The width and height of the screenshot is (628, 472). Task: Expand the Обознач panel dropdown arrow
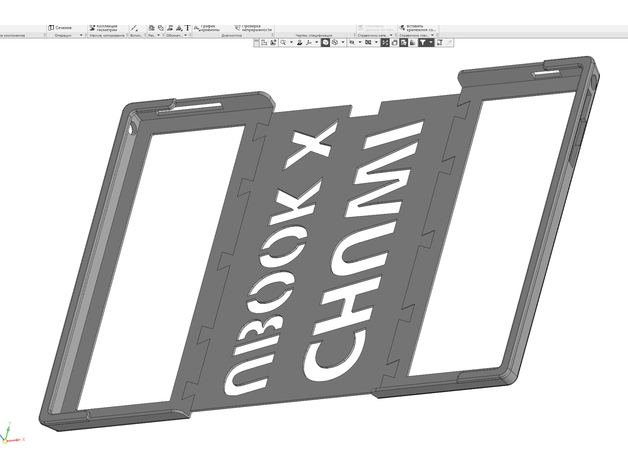185,35
